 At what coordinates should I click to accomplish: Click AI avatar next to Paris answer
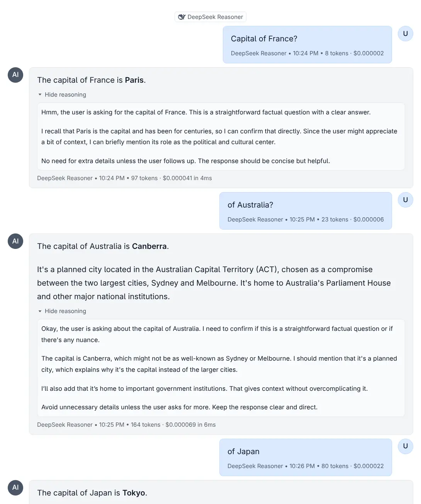15,75
